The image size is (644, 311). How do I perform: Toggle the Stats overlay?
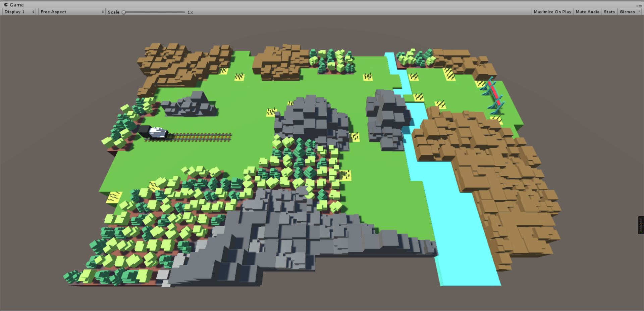coord(609,12)
